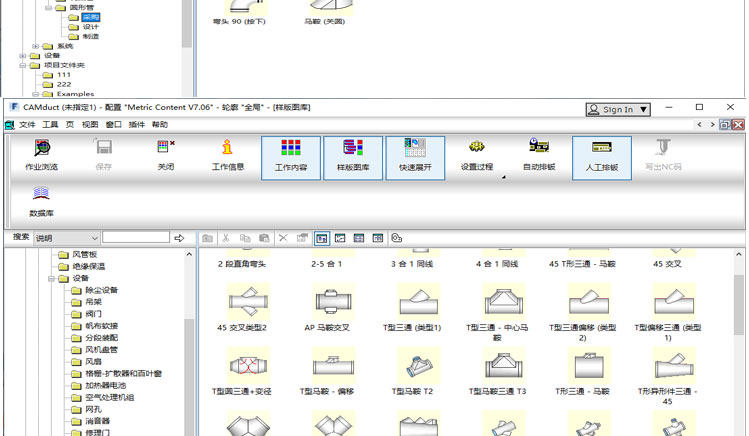Open the 视图 menu
749x436 pixels.
tap(90, 125)
